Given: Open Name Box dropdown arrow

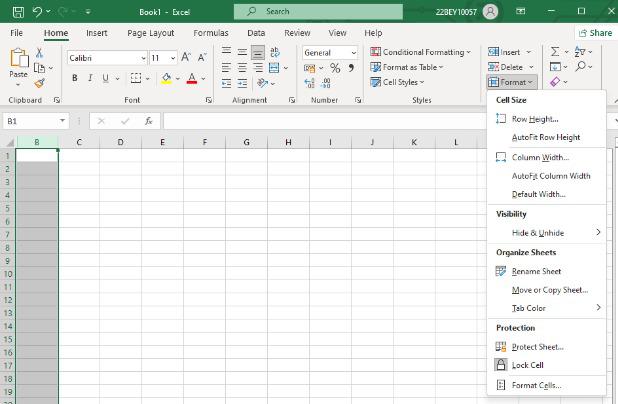Looking at the screenshot, I should point(62,121).
